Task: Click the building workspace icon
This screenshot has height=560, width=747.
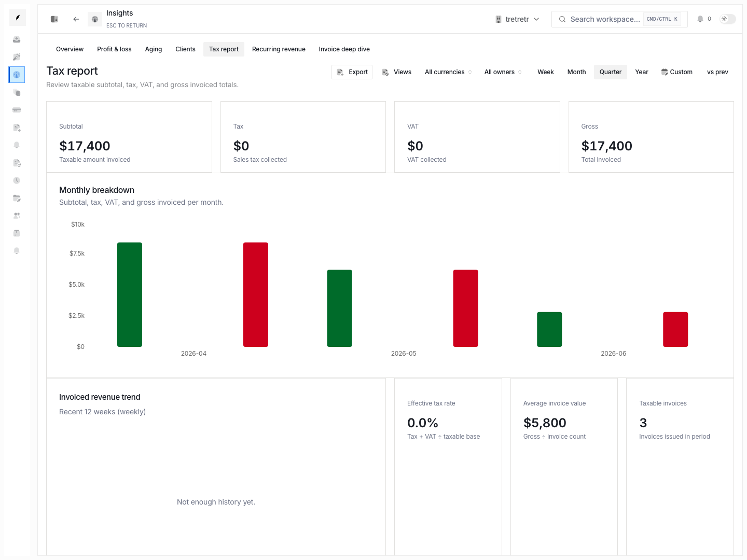Action: pos(499,19)
